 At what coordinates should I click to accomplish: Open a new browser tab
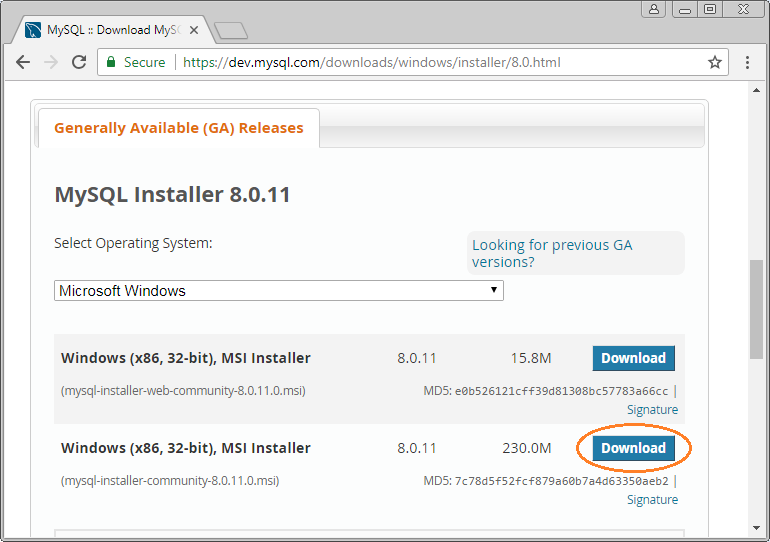(231, 30)
